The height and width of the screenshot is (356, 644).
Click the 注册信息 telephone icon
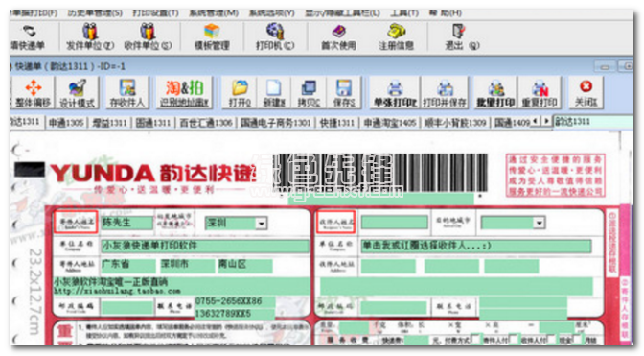(396, 36)
